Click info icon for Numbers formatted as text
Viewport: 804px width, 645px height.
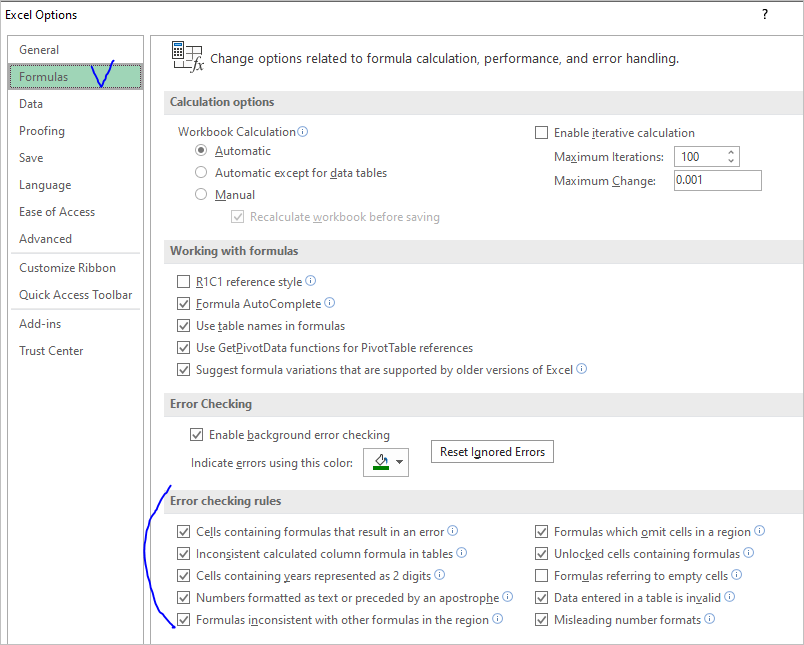tap(507, 597)
